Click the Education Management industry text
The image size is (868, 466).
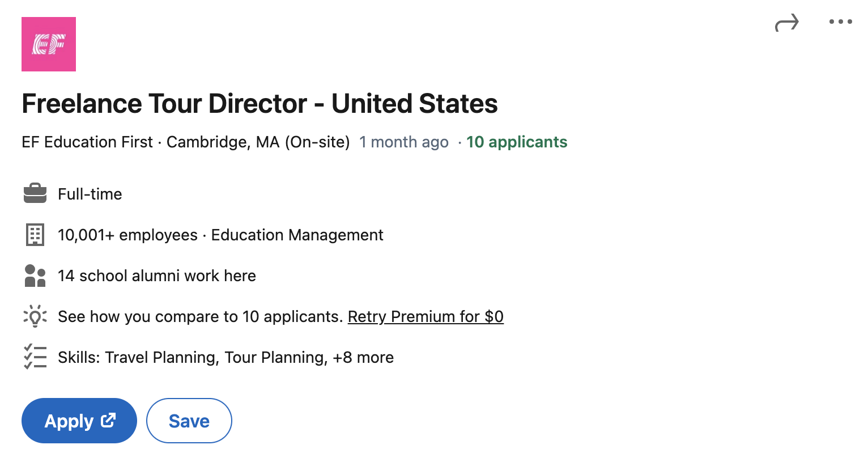click(x=297, y=235)
